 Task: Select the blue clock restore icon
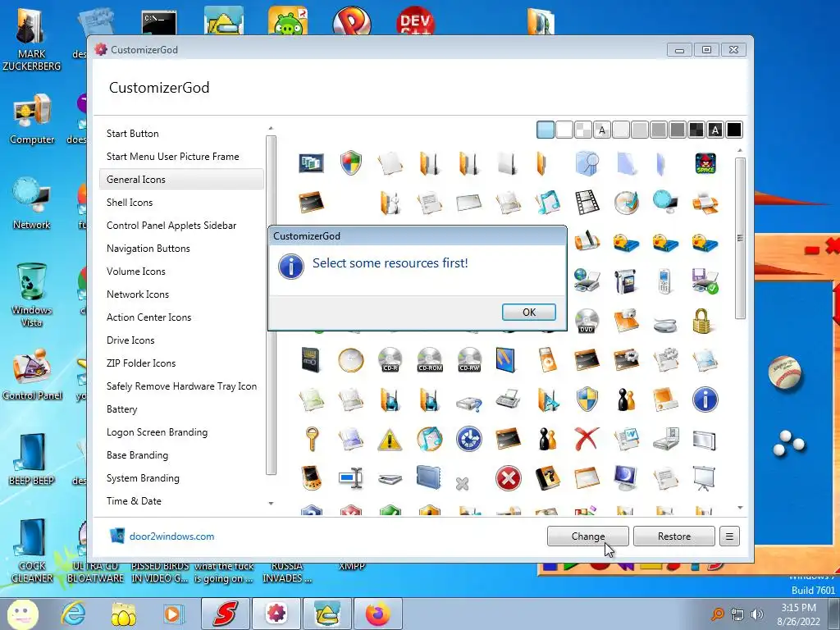point(468,439)
